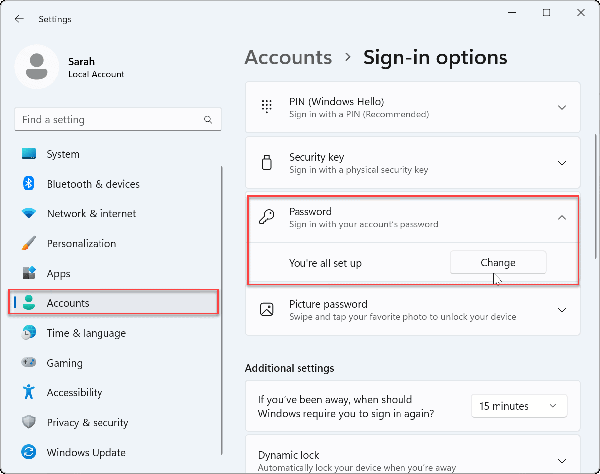Click the Password key icon
Image resolution: width=600 pixels, height=474 pixels.
click(266, 217)
